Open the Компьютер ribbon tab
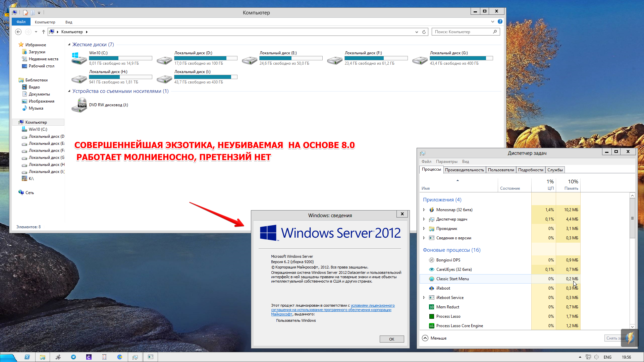Viewport: 644px width, 362px height. tap(45, 22)
